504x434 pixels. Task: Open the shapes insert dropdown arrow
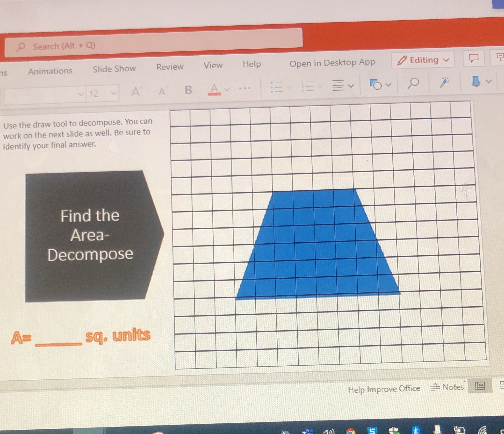388,85
